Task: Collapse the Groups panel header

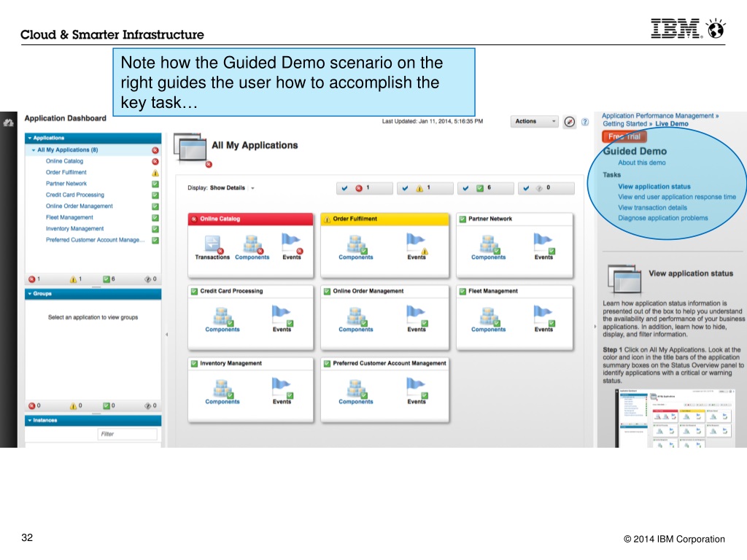Action: coord(93,294)
